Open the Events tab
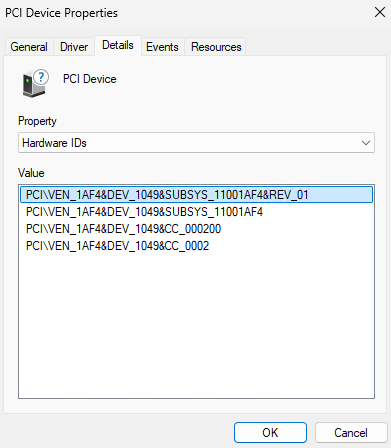The width and height of the screenshot is (391, 448). point(162,47)
